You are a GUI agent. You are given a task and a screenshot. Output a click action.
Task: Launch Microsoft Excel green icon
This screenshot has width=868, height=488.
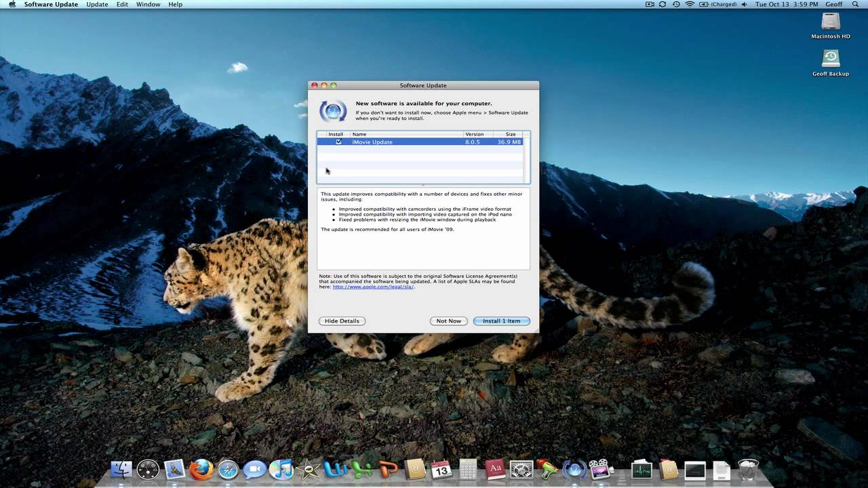361,469
